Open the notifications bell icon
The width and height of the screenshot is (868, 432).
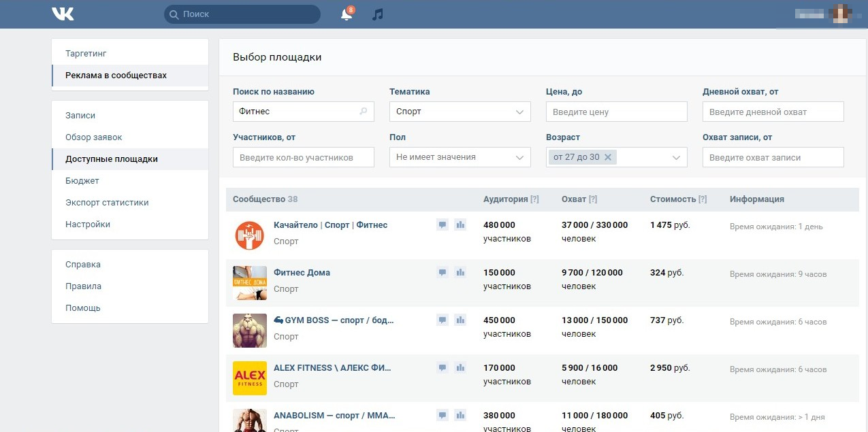pyautogui.click(x=347, y=14)
